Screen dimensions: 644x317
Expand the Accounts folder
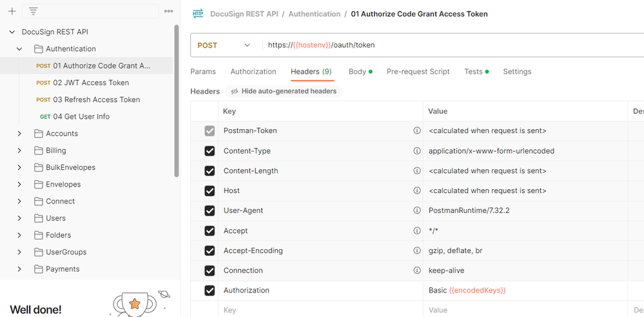point(19,134)
